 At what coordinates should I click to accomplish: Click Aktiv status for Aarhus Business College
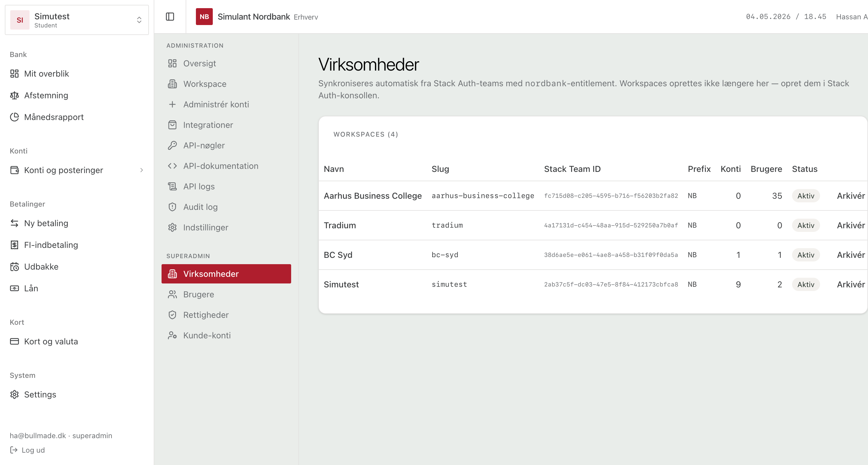806,196
